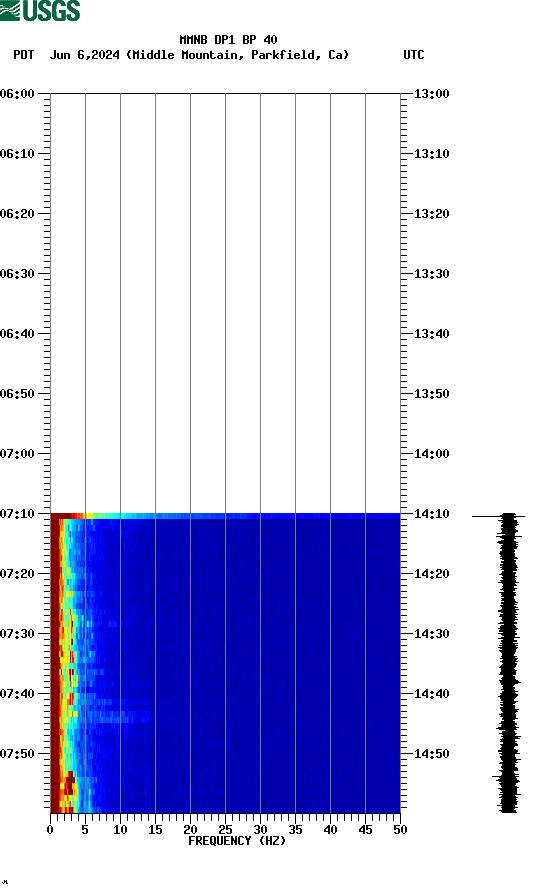This screenshot has width=552, height=893.
Task: Click the USGS logo
Action: [x=40, y=10]
